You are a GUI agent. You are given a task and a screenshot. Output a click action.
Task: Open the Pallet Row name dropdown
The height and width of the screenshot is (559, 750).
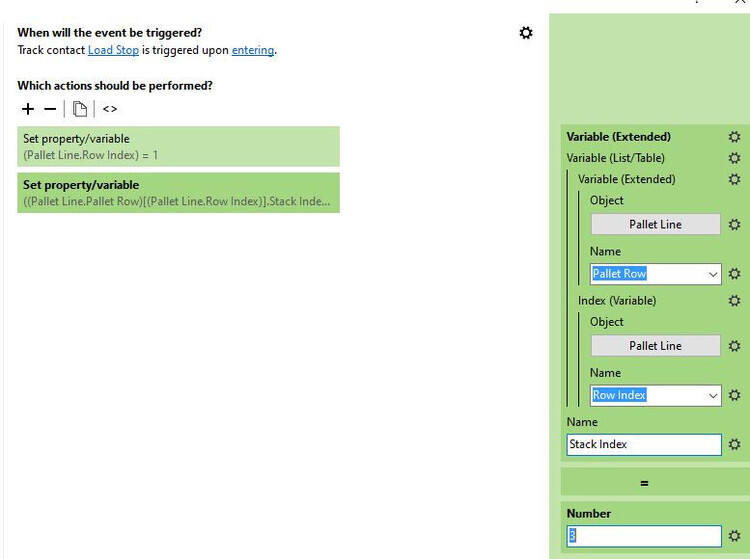713,274
